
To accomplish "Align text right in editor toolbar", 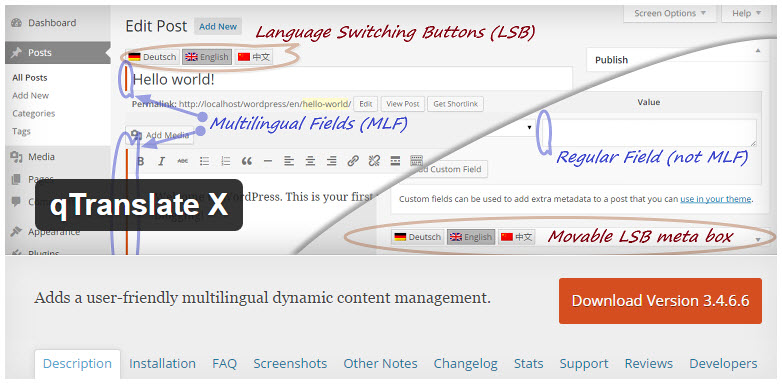I will tap(331, 161).
